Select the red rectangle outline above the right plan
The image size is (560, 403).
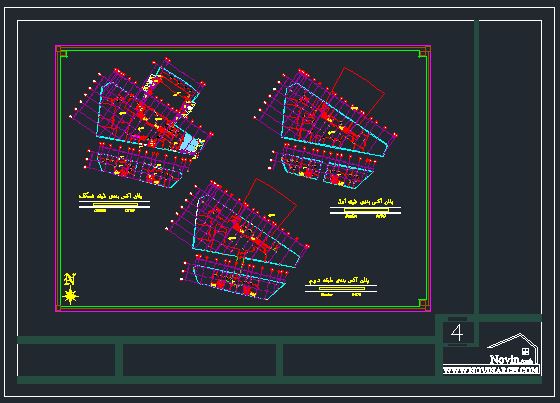point(358,92)
